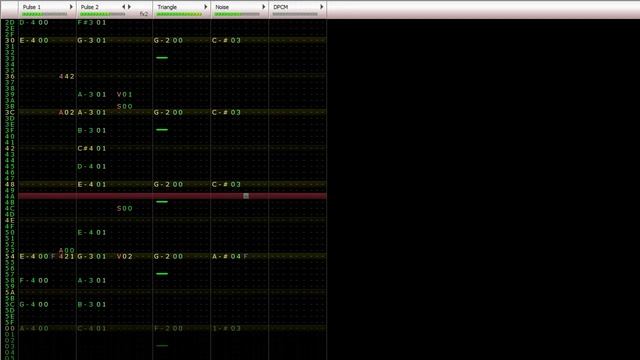Add an effect column to Pulse 1

[71, 7]
